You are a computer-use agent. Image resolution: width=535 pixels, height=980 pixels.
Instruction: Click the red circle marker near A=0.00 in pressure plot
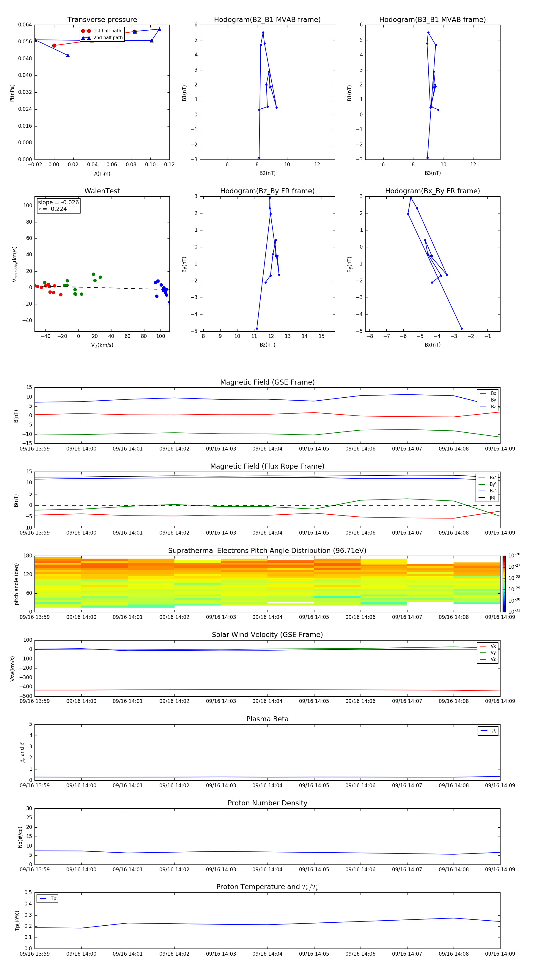pos(54,46)
